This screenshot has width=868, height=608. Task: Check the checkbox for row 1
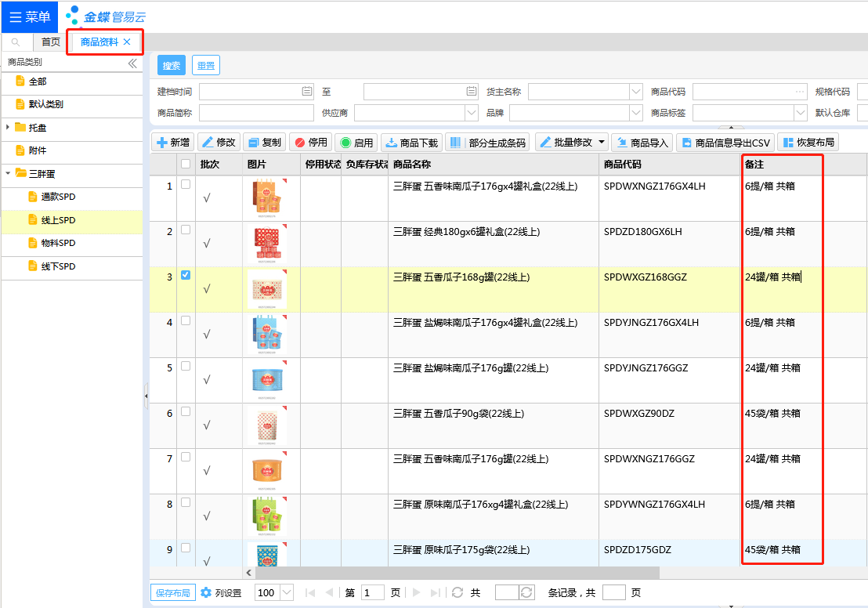[x=186, y=184]
